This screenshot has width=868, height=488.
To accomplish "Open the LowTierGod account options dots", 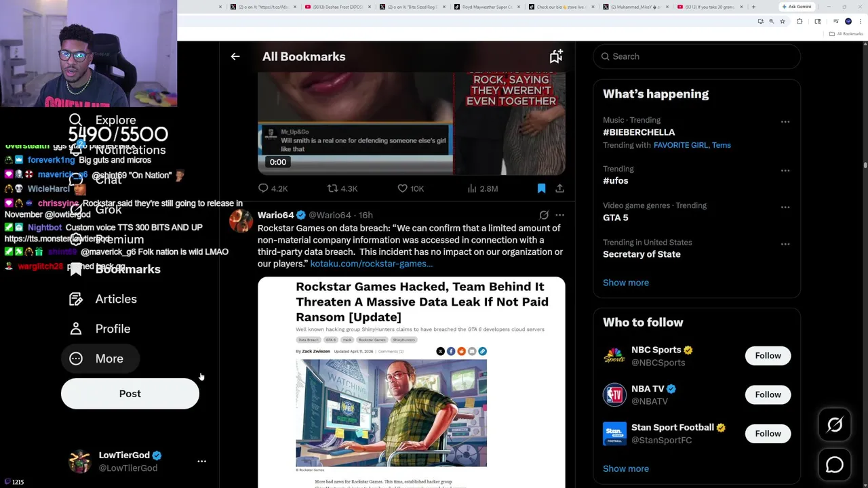I will [x=201, y=462].
